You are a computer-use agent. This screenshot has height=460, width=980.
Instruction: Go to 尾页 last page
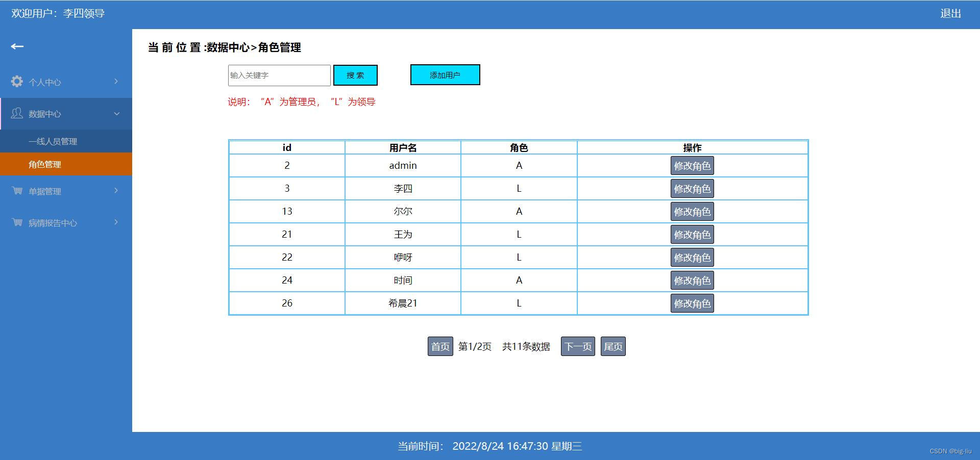point(613,347)
